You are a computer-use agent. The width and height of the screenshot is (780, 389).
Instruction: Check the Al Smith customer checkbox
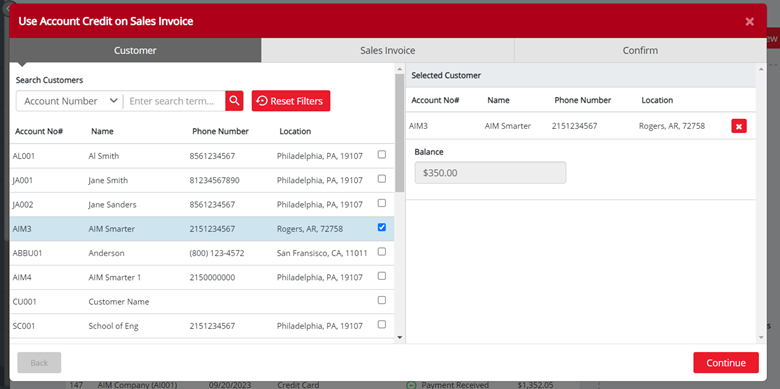pos(382,155)
